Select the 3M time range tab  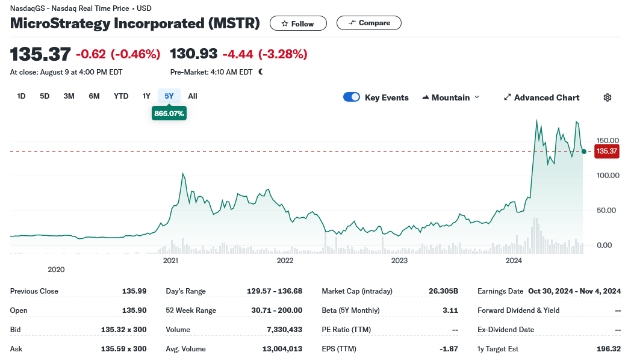(x=69, y=96)
